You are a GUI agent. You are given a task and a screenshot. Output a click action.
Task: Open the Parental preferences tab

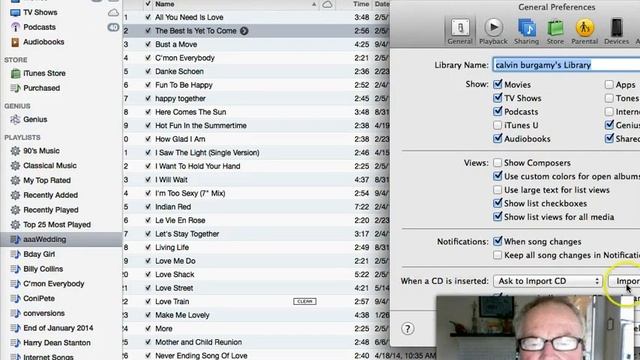tap(584, 31)
